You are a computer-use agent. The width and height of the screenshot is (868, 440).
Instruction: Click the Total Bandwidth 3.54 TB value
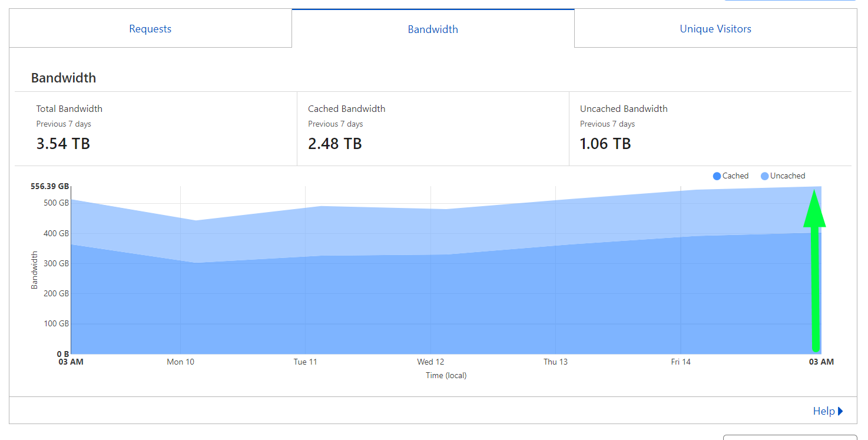63,144
